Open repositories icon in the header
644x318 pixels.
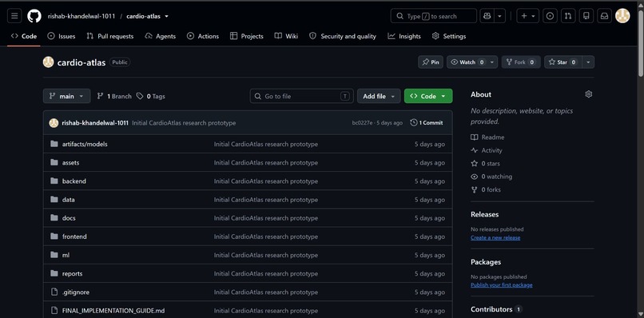tap(586, 16)
